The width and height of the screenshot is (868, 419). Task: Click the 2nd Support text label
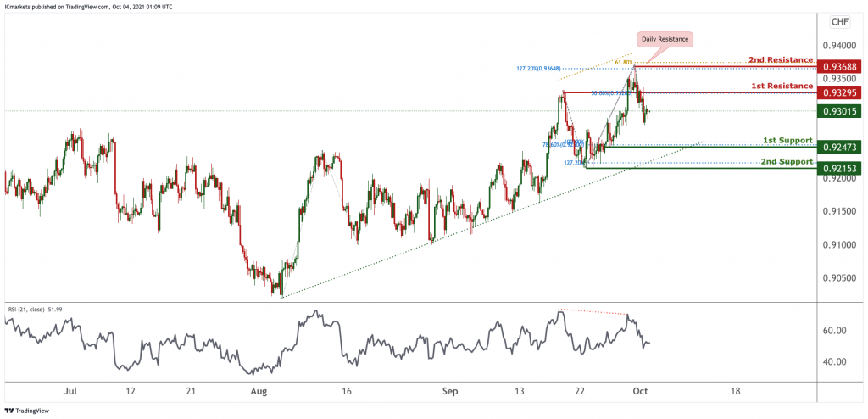point(786,161)
